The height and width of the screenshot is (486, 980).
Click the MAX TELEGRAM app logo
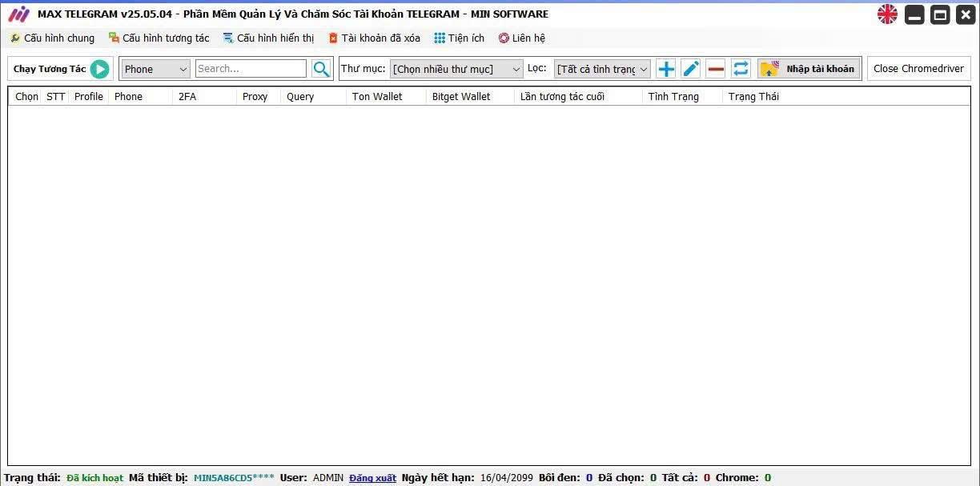tap(18, 14)
